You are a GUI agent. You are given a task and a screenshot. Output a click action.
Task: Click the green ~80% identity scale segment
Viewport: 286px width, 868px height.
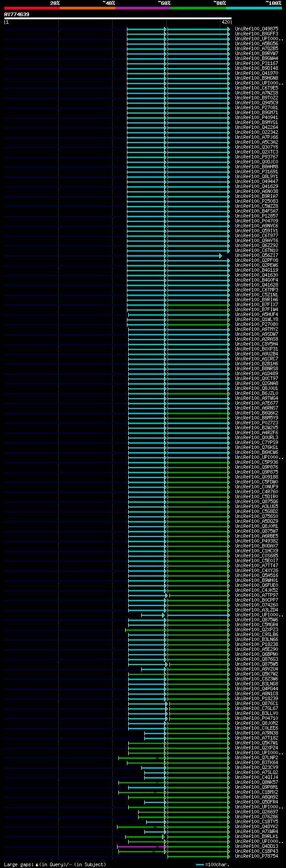tap(198, 8)
